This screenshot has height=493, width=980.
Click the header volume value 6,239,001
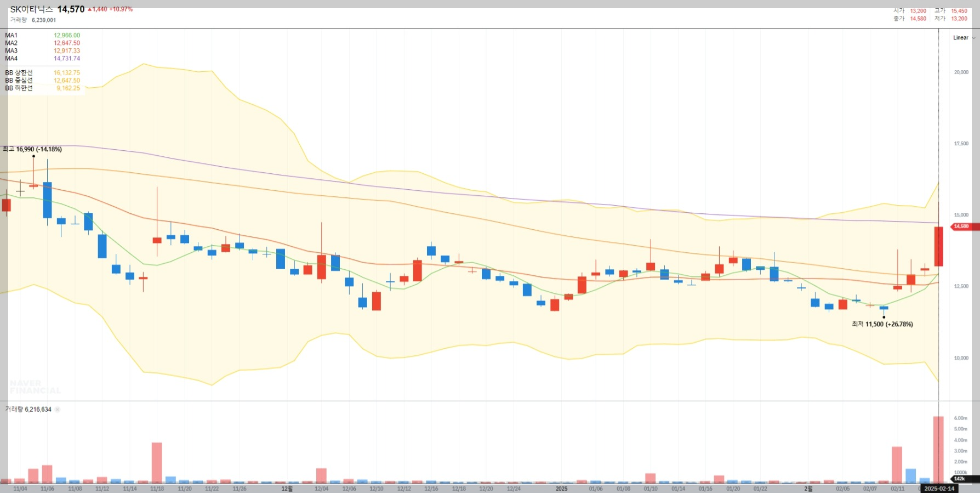[44, 20]
